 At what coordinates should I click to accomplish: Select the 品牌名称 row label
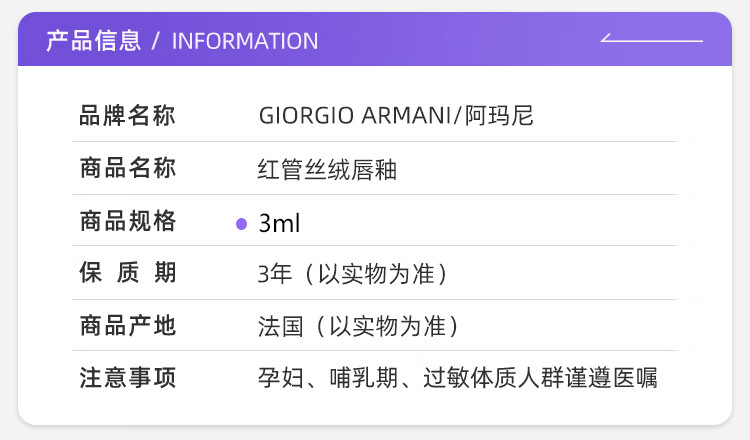coord(127,116)
